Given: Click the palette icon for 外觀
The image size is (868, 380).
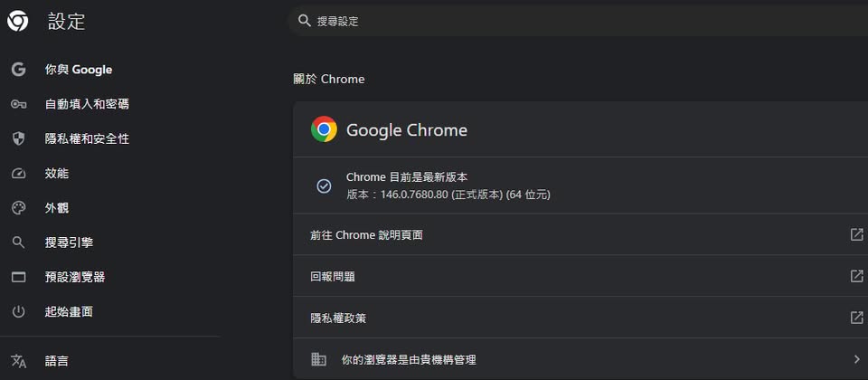Looking at the screenshot, I should (18, 208).
